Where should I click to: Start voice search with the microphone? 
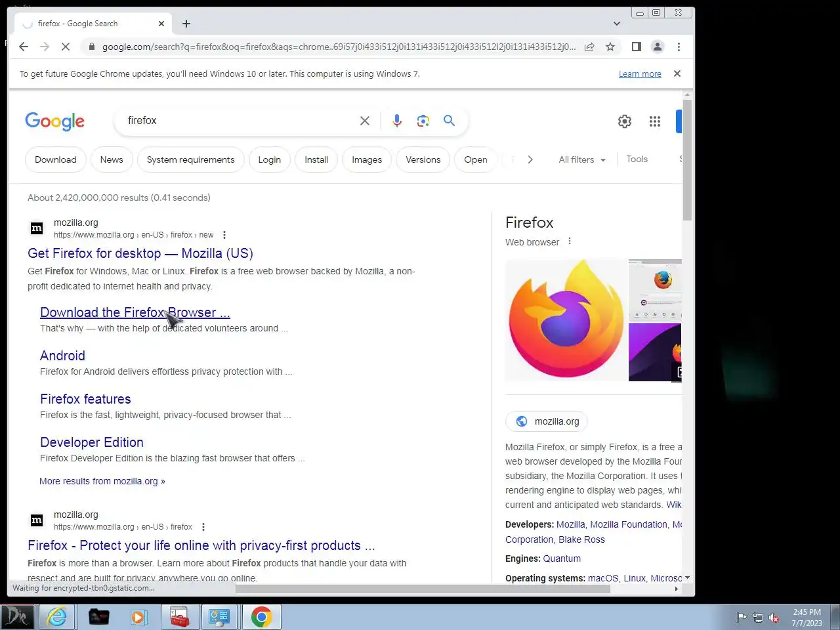(x=397, y=121)
